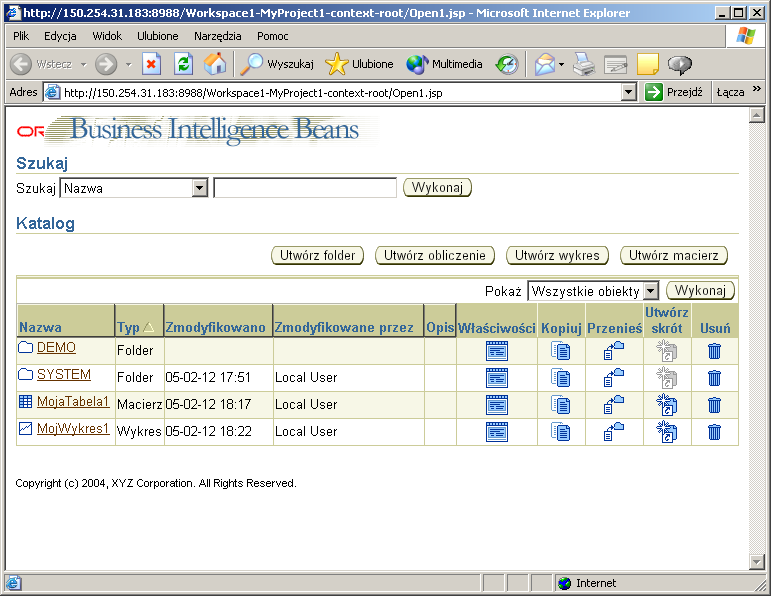Open the Widok menu
Image resolution: width=771 pixels, height=596 pixels.
[107, 36]
